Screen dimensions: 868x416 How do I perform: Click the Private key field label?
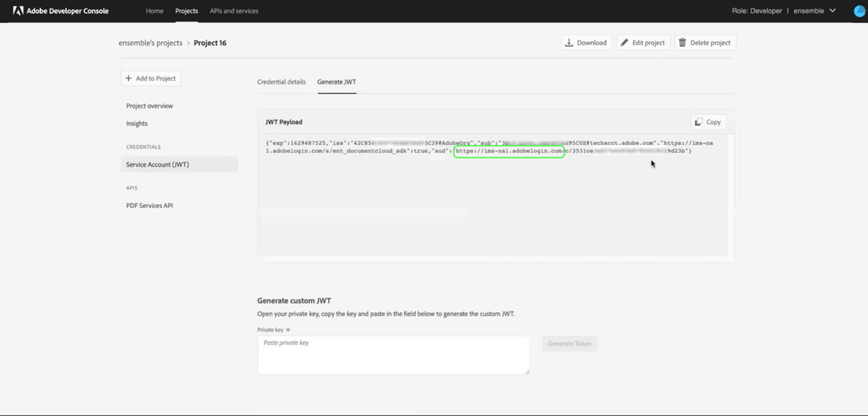(x=271, y=330)
